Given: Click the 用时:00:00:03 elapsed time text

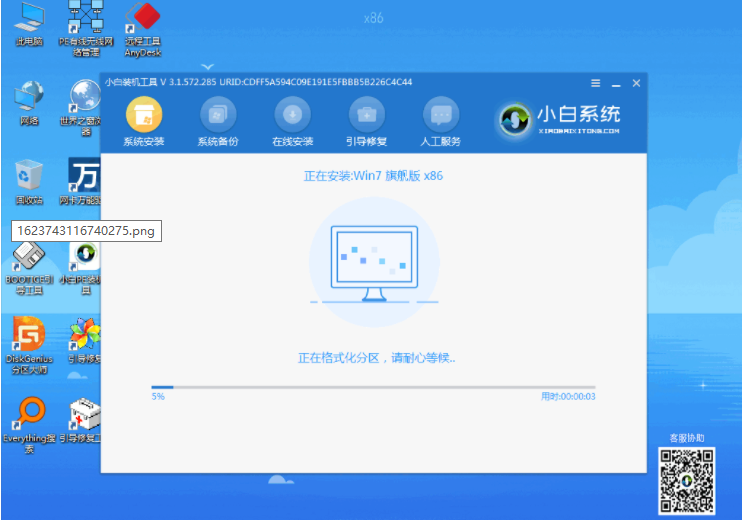Looking at the screenshot, I should (x=568, y=397).
